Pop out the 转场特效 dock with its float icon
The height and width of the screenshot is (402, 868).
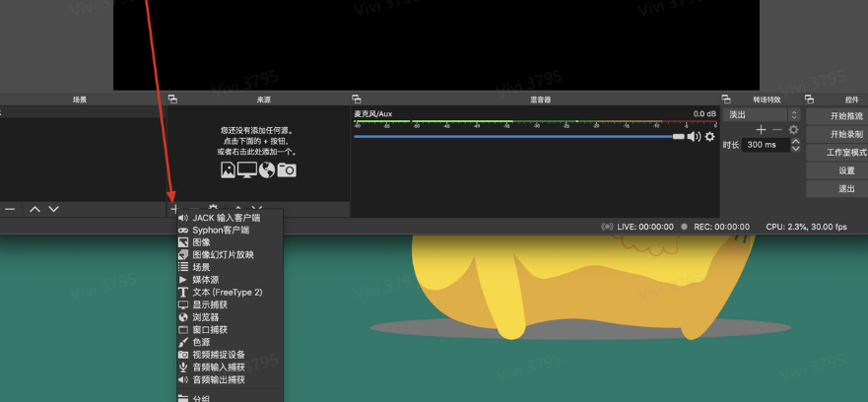726,100
